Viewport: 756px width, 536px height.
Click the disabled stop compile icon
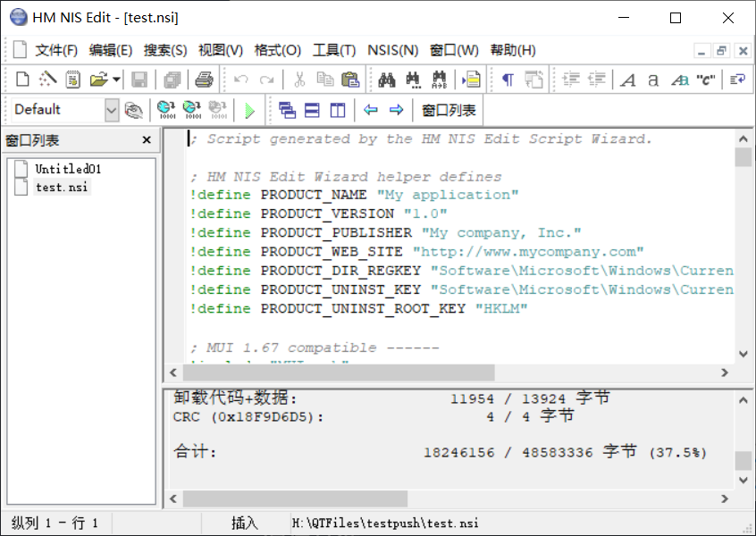(218, 111)
